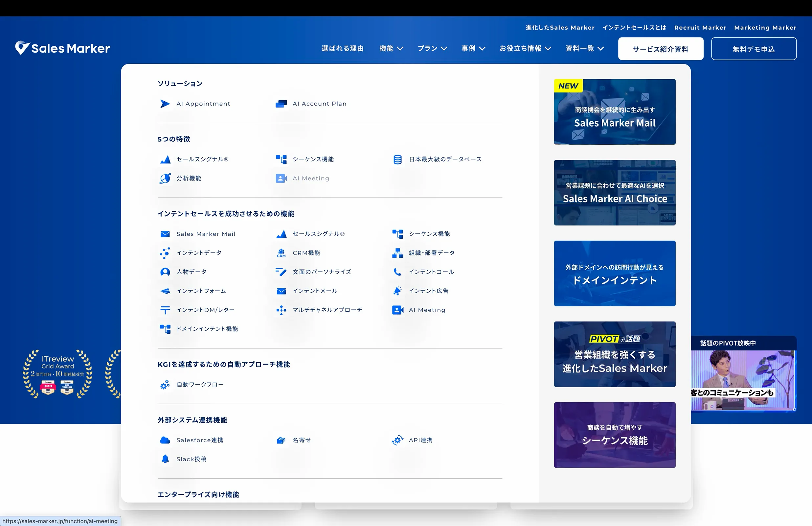Click the 日本最大級のデータベース database icon
The image size is (812, 526).
tap(397, 159)
